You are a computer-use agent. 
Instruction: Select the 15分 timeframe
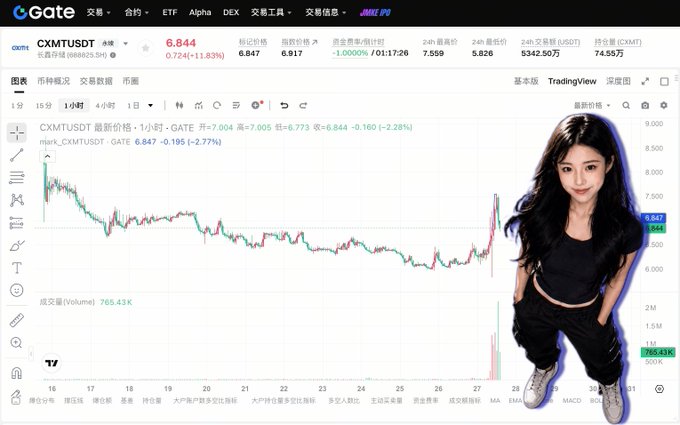tap(44, 105)
